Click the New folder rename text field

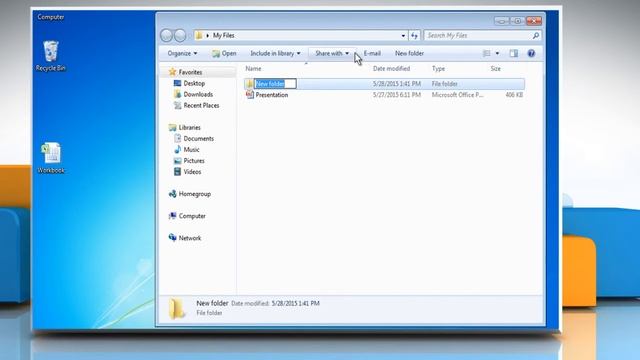tap(275, 84)
